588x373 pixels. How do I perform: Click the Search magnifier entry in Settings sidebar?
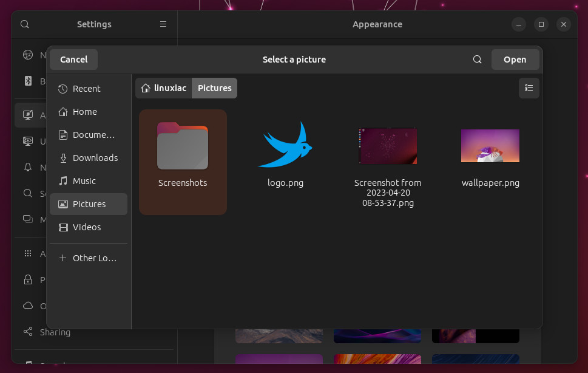28,193
